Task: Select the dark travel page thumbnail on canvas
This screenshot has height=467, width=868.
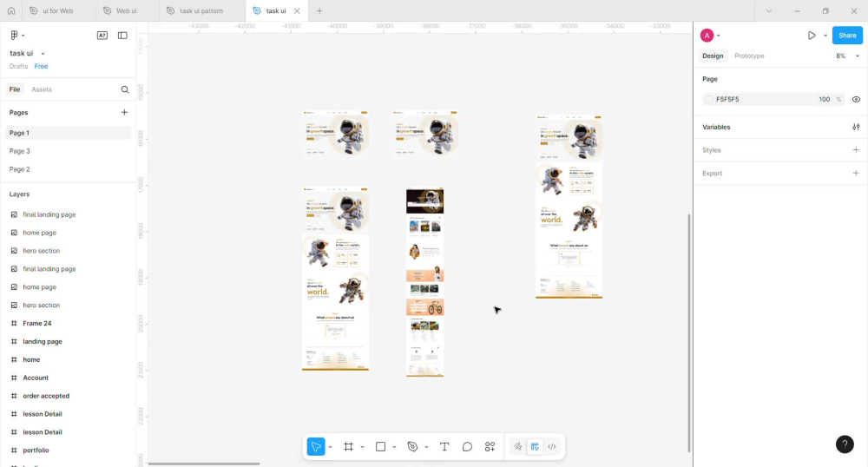Action: point(424,282)
